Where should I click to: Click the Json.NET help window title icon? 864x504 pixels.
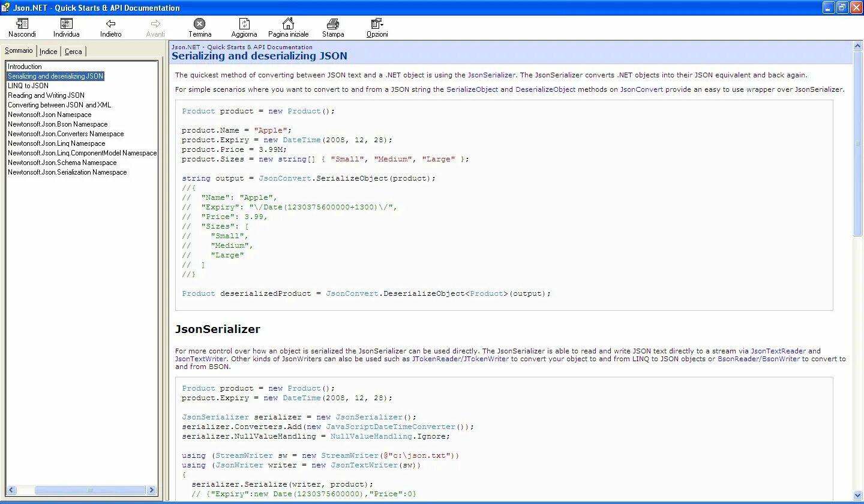(6, 8)
